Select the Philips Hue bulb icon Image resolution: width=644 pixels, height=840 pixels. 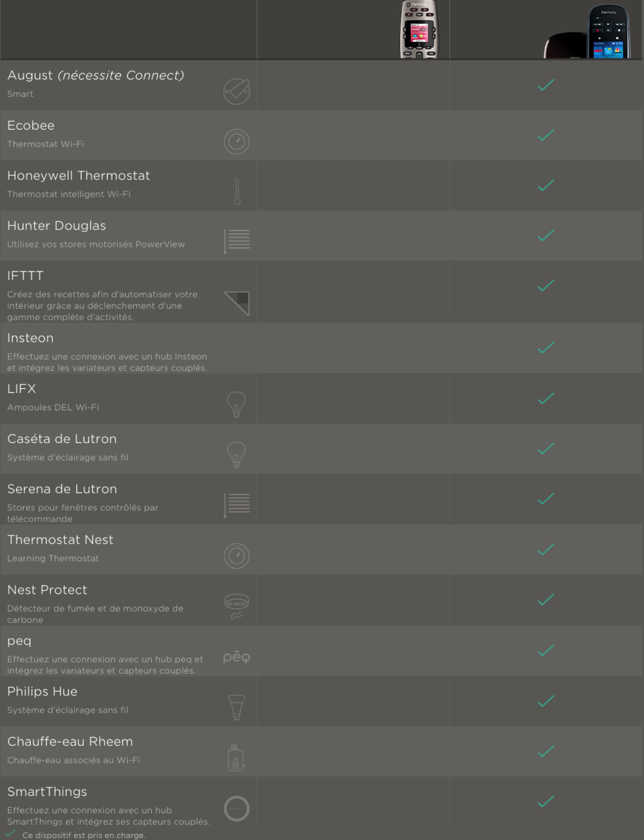[x=237, y=707]
